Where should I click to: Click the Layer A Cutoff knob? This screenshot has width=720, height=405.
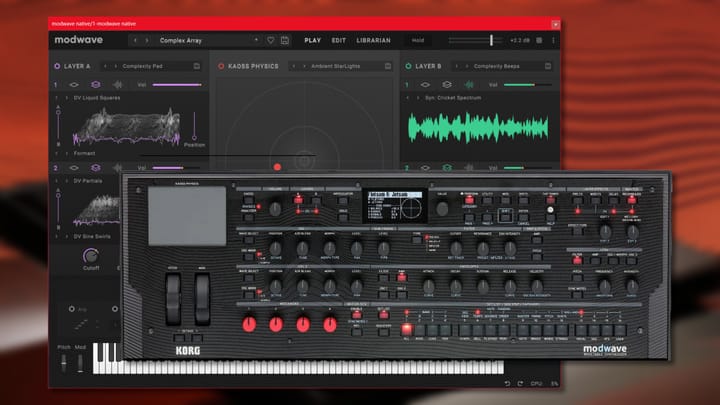click(x=91, y=255)
